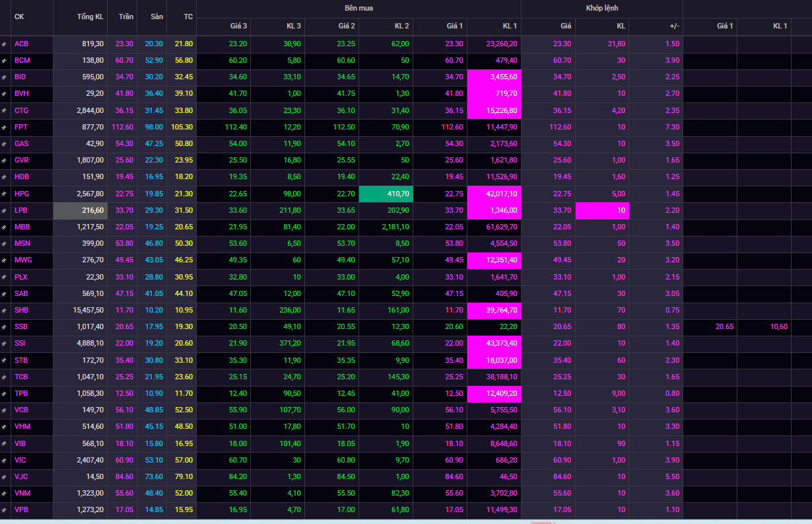Screen dimensions: 812x524
Task: Pin the MWG stock row
Action: pyautogui.click(x=4, y=260)
